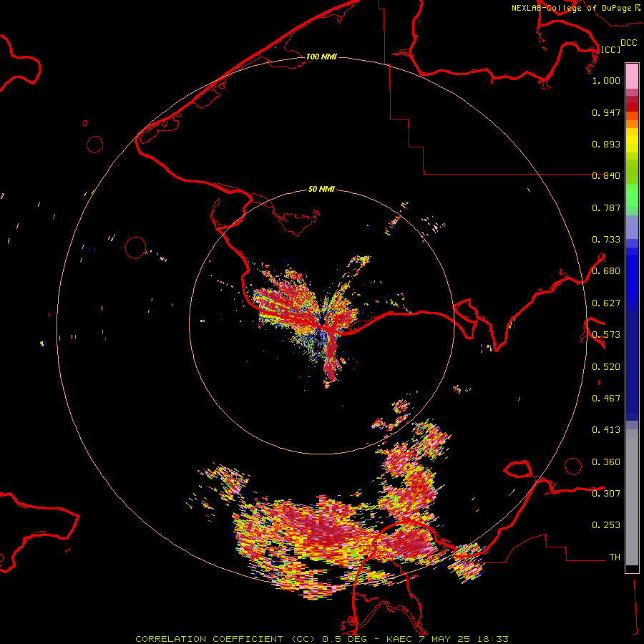Click the 0.5 DEG elevation text

(346, 639)
